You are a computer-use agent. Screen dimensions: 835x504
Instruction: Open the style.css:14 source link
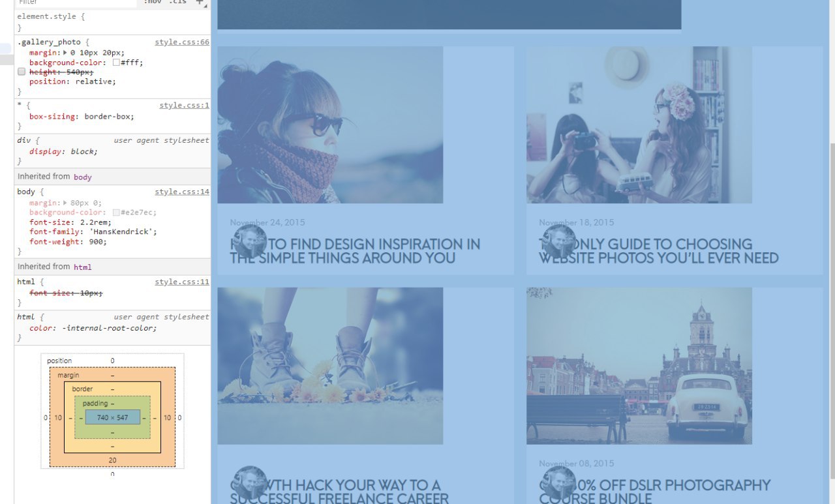[x=182, y=192]
